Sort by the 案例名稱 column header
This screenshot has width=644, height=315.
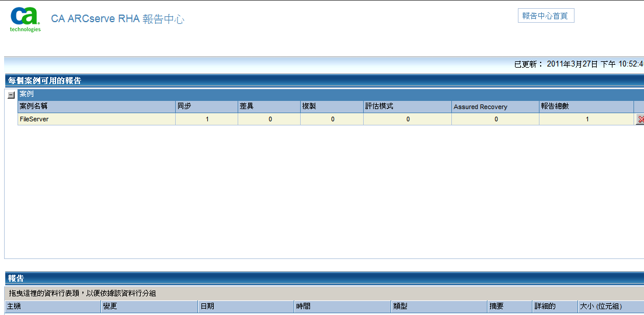(x=96, y=107)
